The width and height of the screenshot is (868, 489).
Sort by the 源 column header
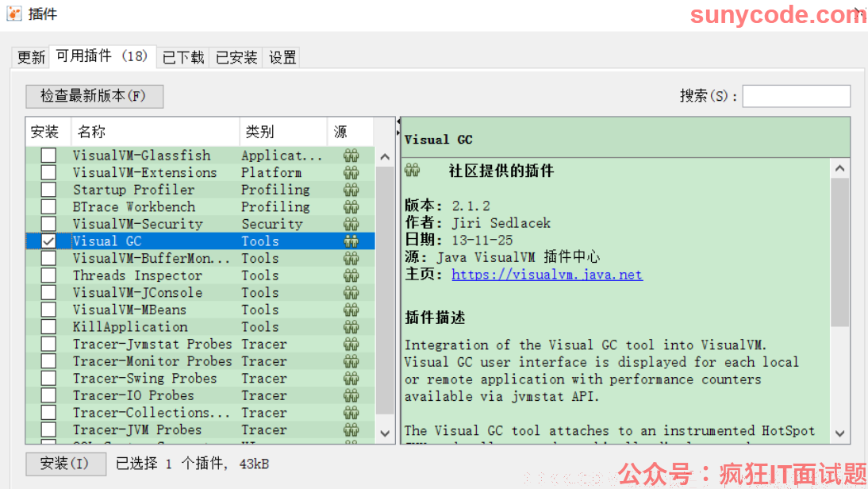tap(351, 132)
